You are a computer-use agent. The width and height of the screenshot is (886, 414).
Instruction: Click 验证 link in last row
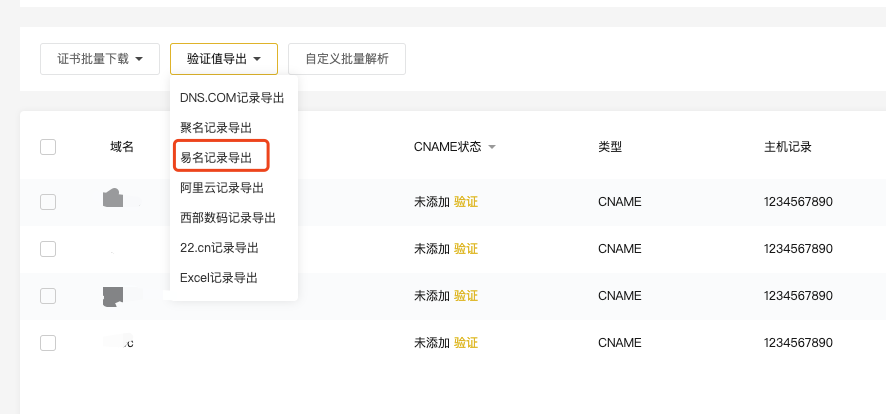(466, 343)
